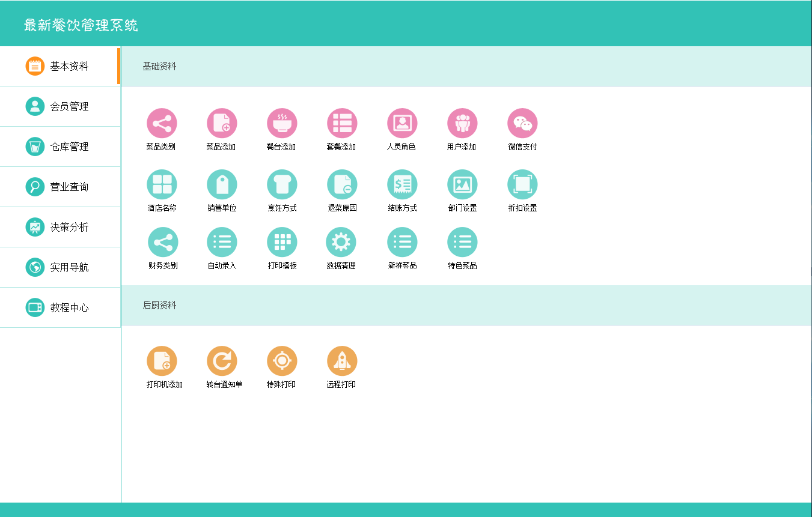
Task: Click 新推菜品 new dishes list icon
Action: (x=402, y=242)
